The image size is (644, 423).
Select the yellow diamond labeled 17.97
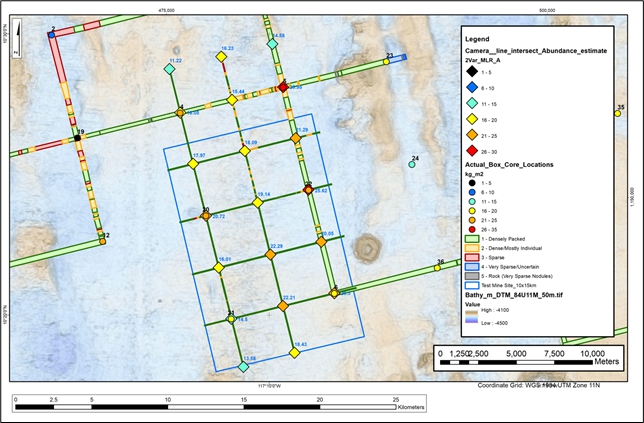191,165
